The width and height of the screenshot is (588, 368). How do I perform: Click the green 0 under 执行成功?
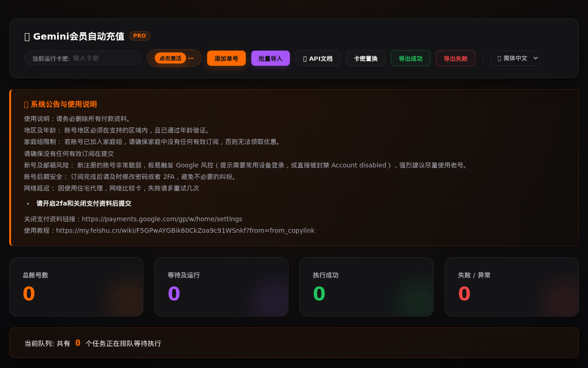[x=319, y=294]
